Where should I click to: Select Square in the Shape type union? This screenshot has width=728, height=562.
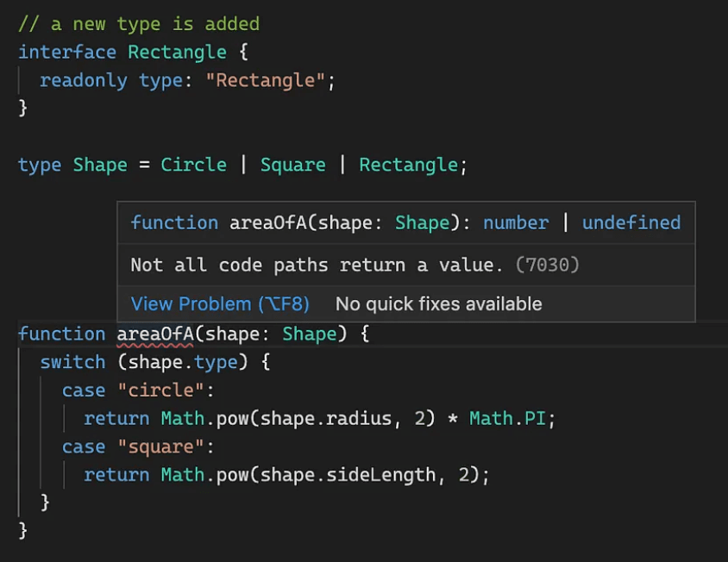pos(292,165)
